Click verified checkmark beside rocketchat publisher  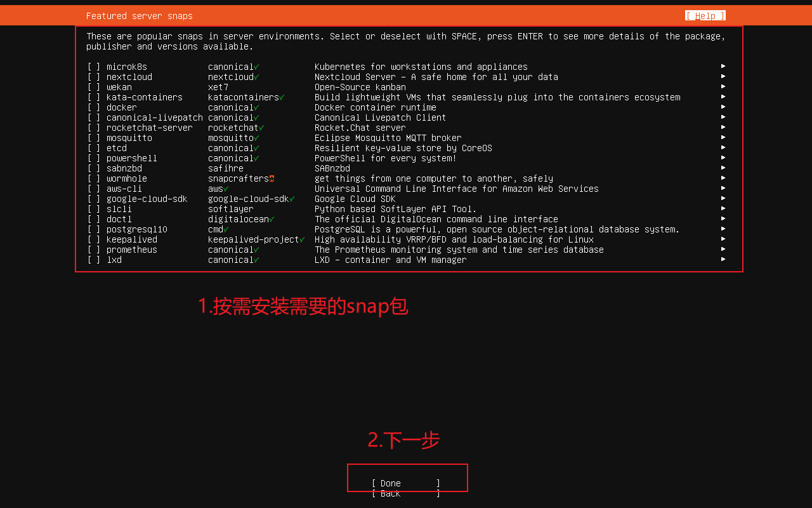click(x=261, y=128)
